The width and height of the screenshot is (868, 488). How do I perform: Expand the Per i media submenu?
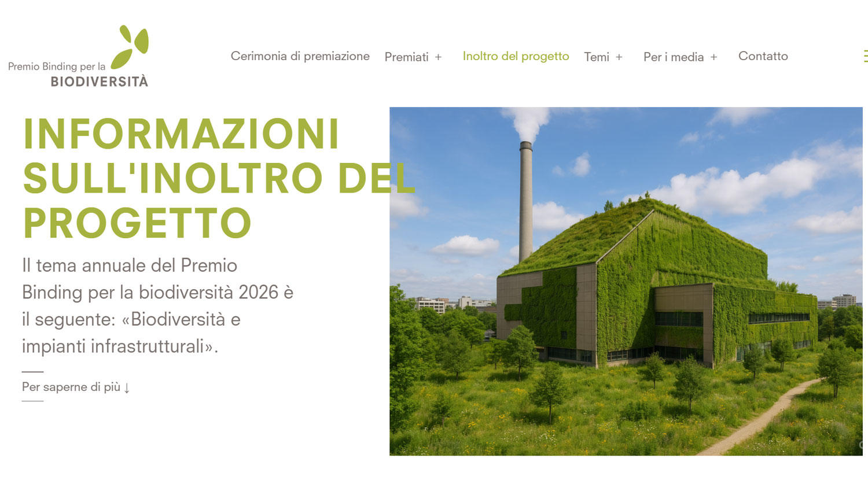click(713, 58)
